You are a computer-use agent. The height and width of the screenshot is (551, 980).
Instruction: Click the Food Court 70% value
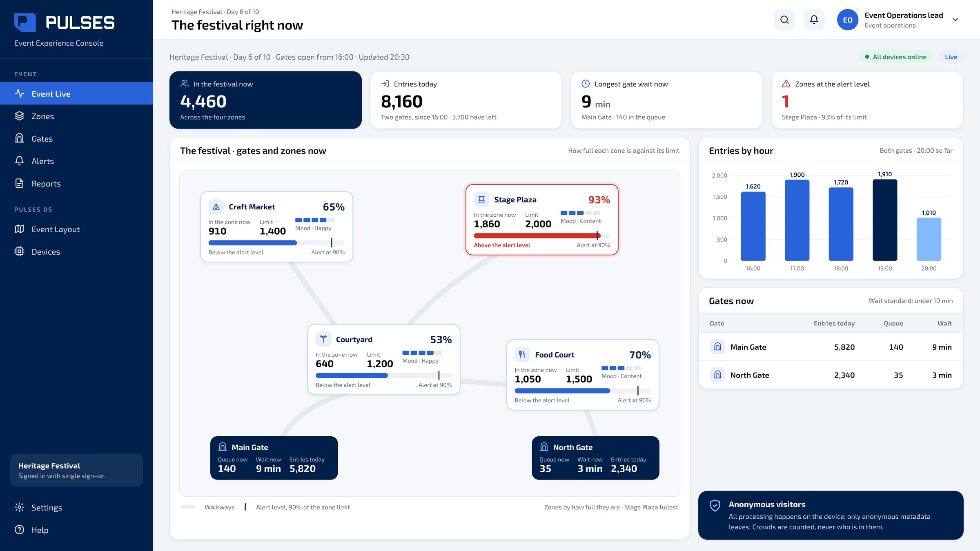pos(640,355)
